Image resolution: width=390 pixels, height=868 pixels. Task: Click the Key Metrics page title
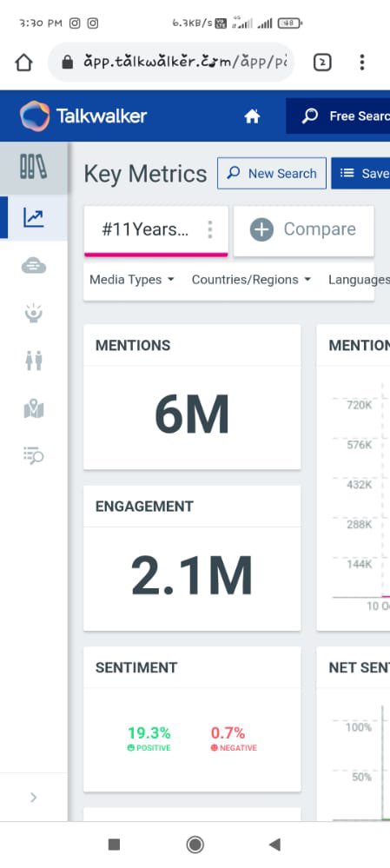tap(145, 174)
